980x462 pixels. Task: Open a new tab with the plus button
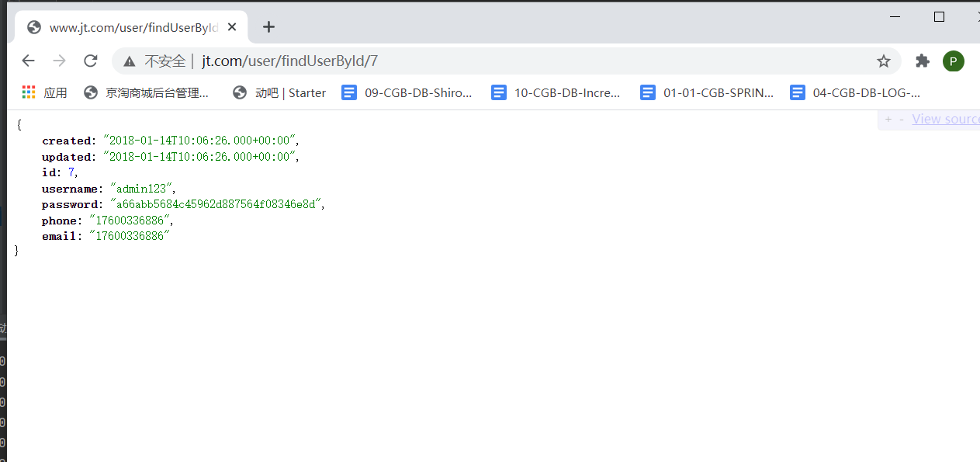[268, 27]
